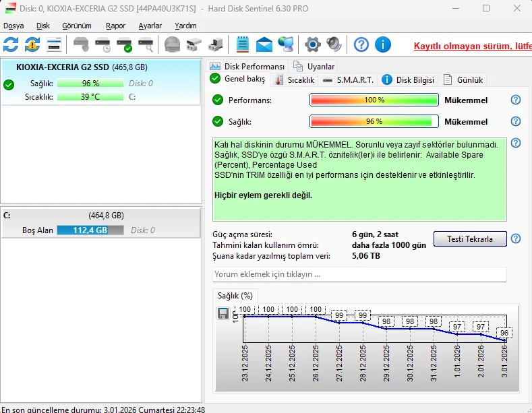Click the hard disk with acoustic dial icon
This screenshot has width=532, height=413.
tap(81, 44)
